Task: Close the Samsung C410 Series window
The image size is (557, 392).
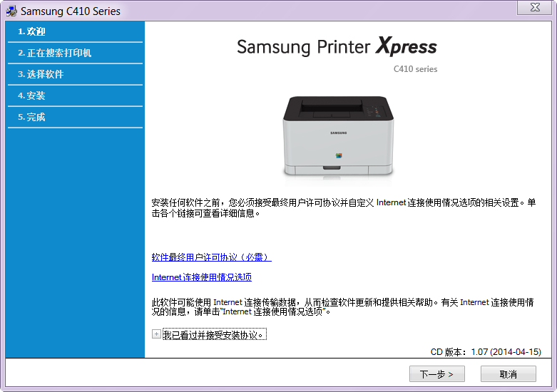Action: pos(535,7)
